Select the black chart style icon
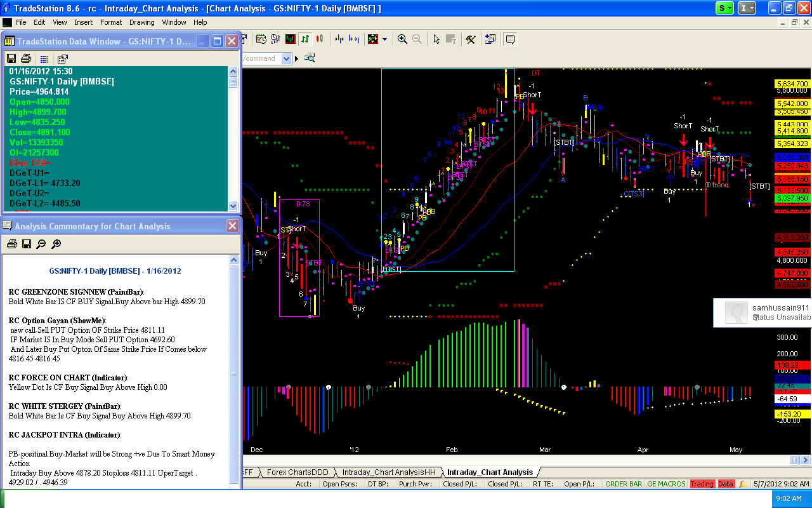Screen dimensions: 812x508 click(291, 39)
